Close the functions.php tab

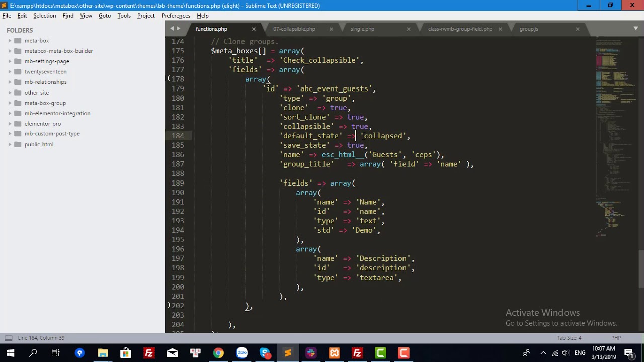pyautogui.click(x=254, y=29)
